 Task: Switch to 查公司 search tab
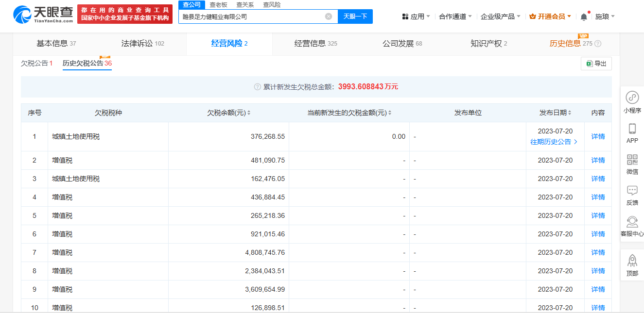point(191,4)
